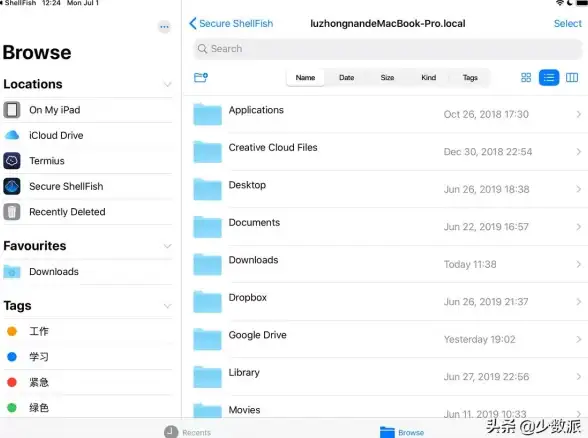Switch to icon grid view

pos(526,78)
